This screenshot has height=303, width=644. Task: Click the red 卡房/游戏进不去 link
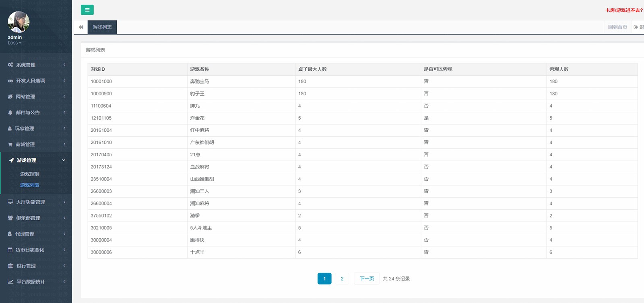point(624,10)
